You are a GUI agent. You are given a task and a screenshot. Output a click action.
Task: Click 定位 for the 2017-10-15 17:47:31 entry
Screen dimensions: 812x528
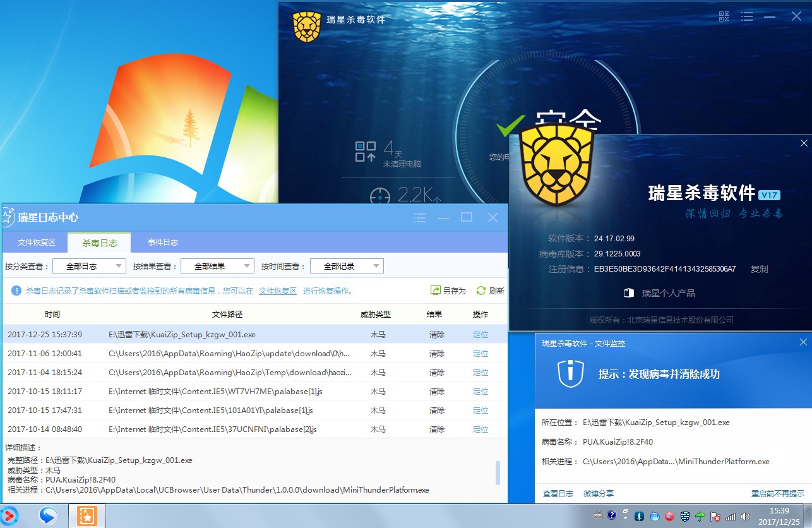coord(481,411)
